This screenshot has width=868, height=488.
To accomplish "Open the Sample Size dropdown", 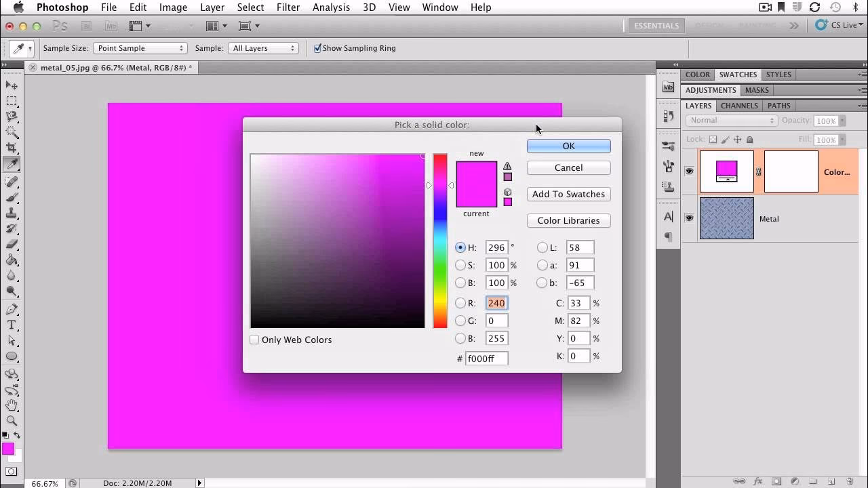I will coord(140,48).
